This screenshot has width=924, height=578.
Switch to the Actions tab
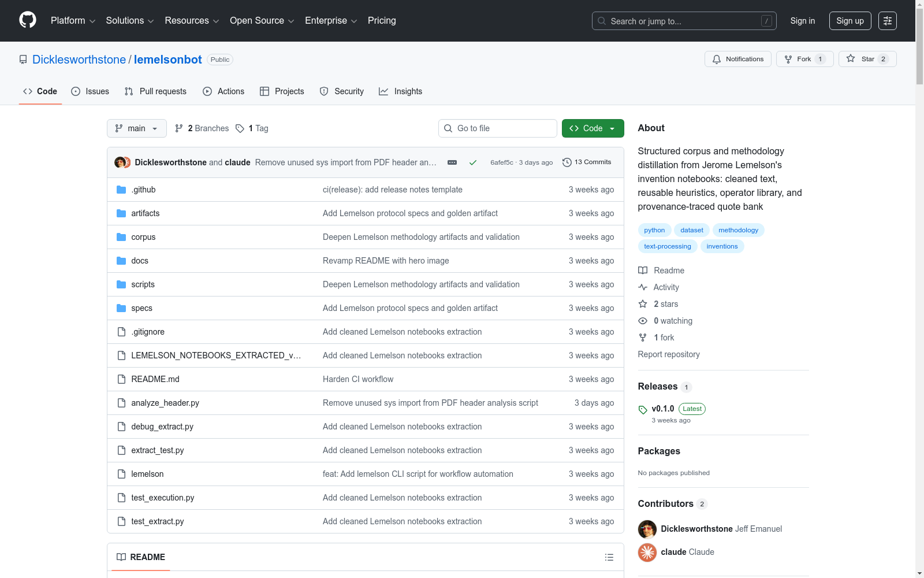point(223,91)
